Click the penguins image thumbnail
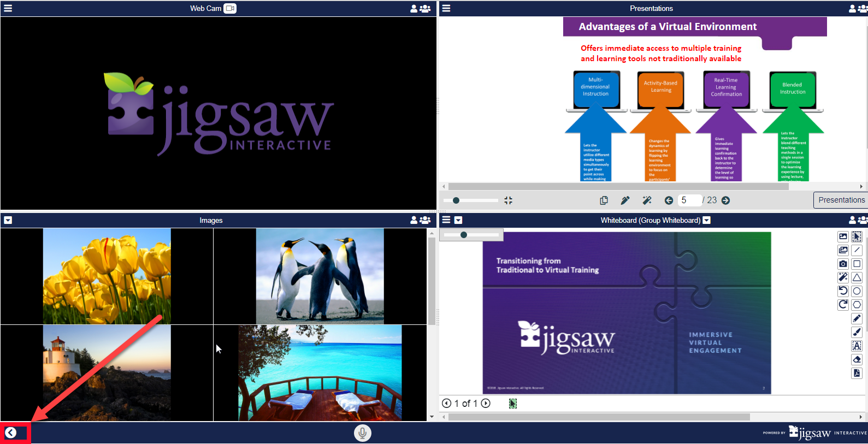This screenshot has width=868, height=444. coord(320,276)
